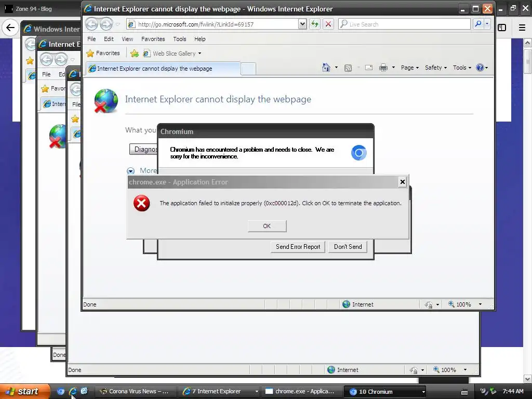Screen dimensions: 532x399
Task: Click the Live Search input box
Action: coord(404,24)
